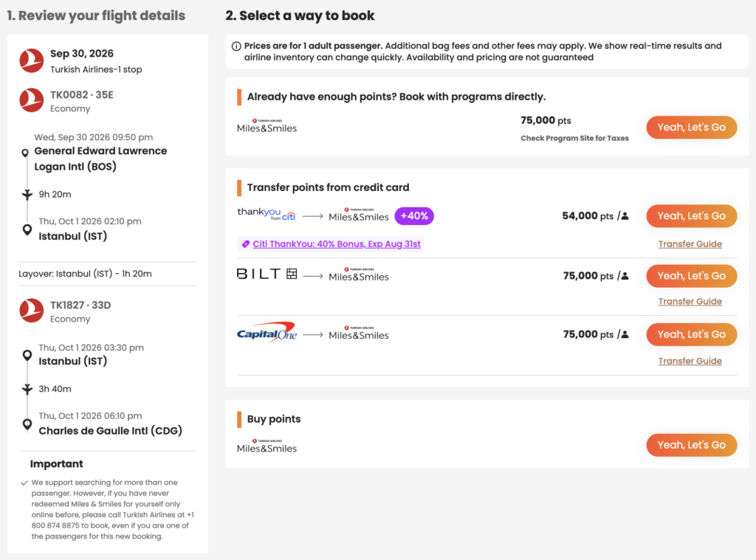Click the Citi ThankYou logo

click(x=266, y=215)
